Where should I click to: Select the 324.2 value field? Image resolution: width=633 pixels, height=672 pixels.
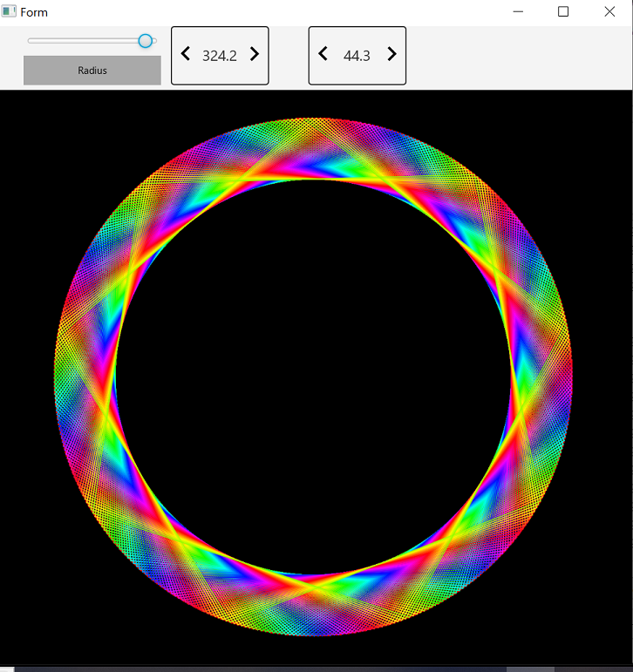point(220,56)
